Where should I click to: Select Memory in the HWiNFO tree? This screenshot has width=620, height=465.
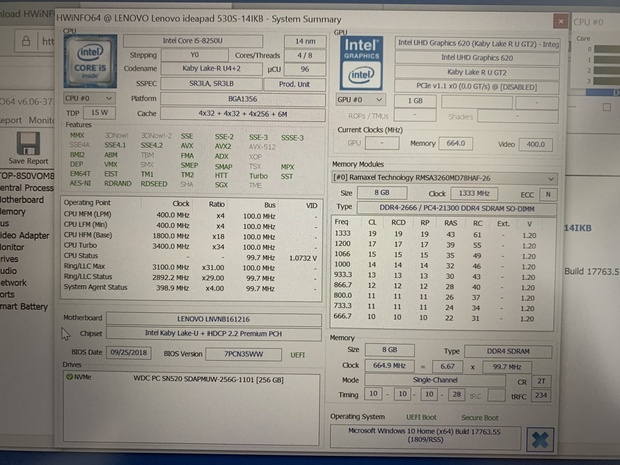pos(13,212)
